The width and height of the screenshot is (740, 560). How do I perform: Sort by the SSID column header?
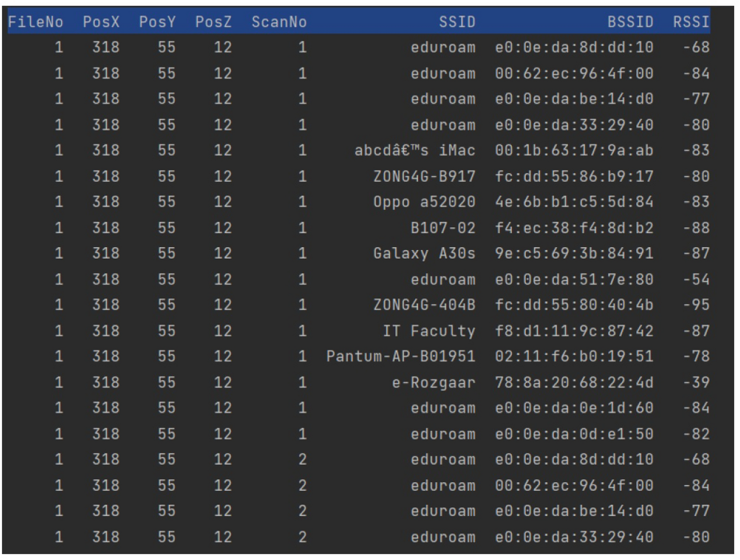point(457,22)
